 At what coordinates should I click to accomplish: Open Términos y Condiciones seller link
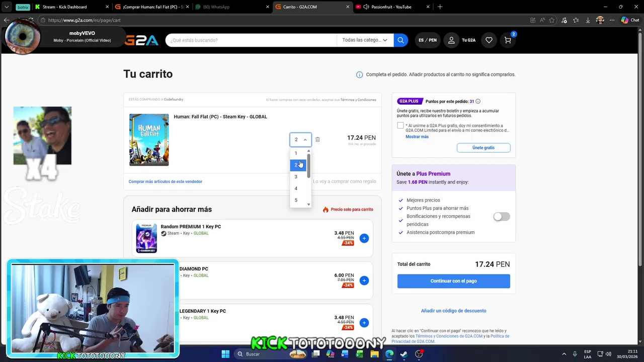click(x=358, y=100)
